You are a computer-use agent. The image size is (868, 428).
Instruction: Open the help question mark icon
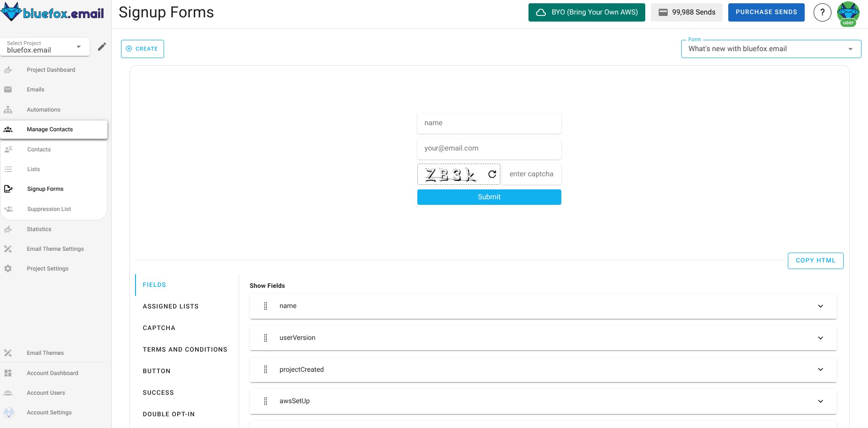click(822, 12)
